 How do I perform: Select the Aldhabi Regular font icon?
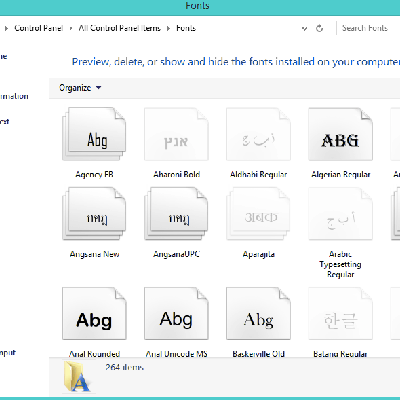258,134
